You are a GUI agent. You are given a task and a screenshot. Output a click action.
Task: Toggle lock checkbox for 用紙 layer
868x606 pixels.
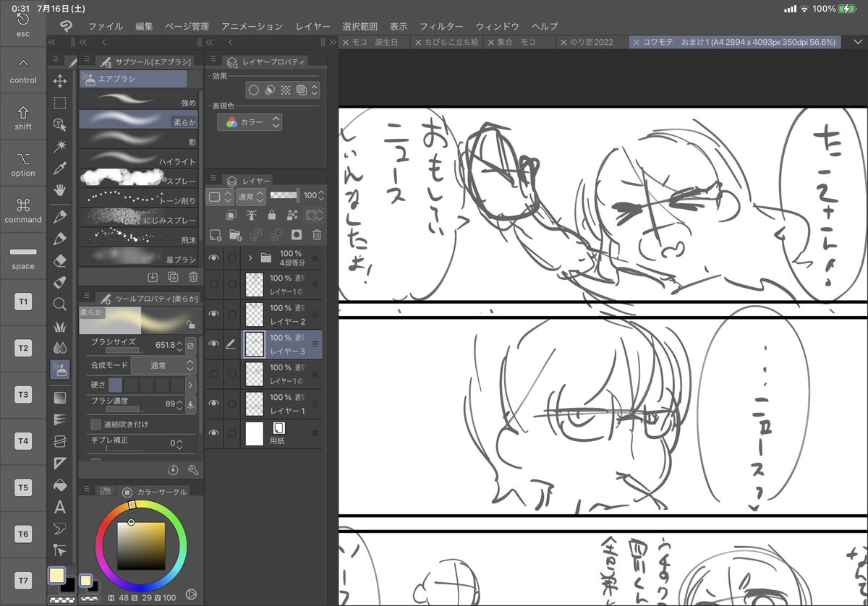click(x=232, y=433)
